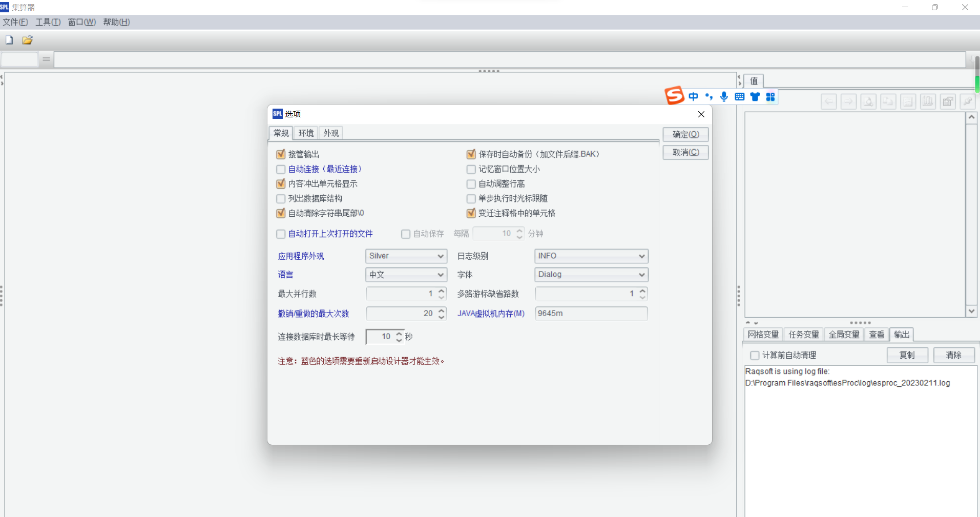Open the 字体 Dialog dropdown

[x=591, y=275]
